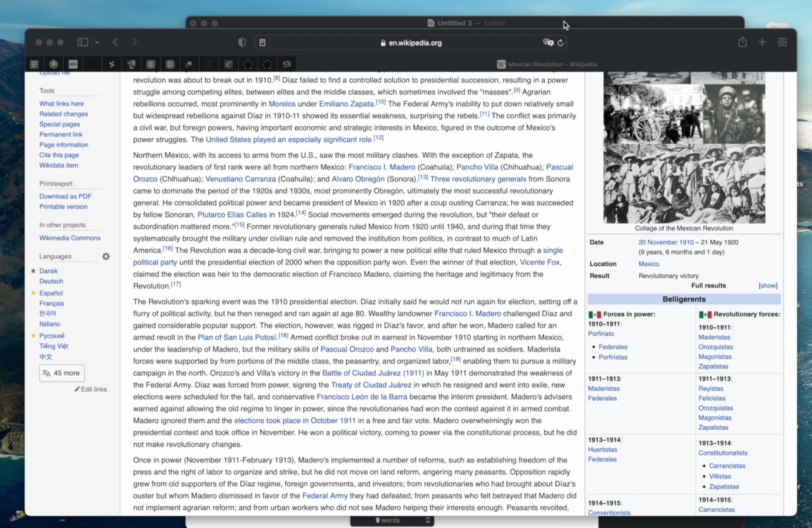812x528 pixels.
Task: Click the translate icon in address bar
Action: pyautogui.click(x=548, y=43)
